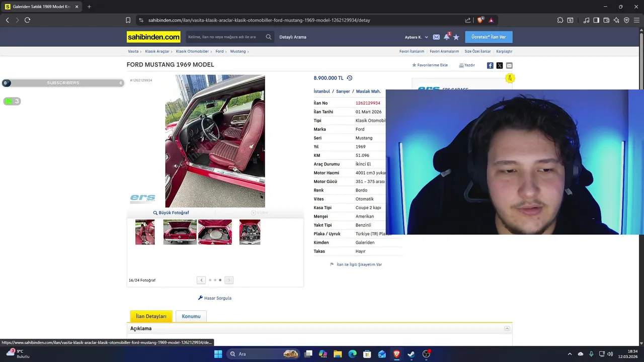The width and height of the screenshot is (644, 362).
Task: Open Microsoft Edge from taskbar
Action: [352, 354]
